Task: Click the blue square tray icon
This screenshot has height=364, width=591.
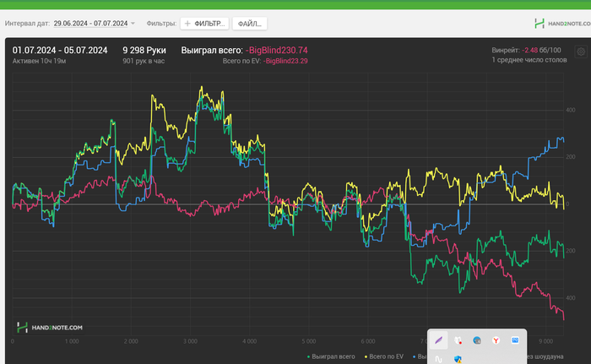Action: point(515,340)
